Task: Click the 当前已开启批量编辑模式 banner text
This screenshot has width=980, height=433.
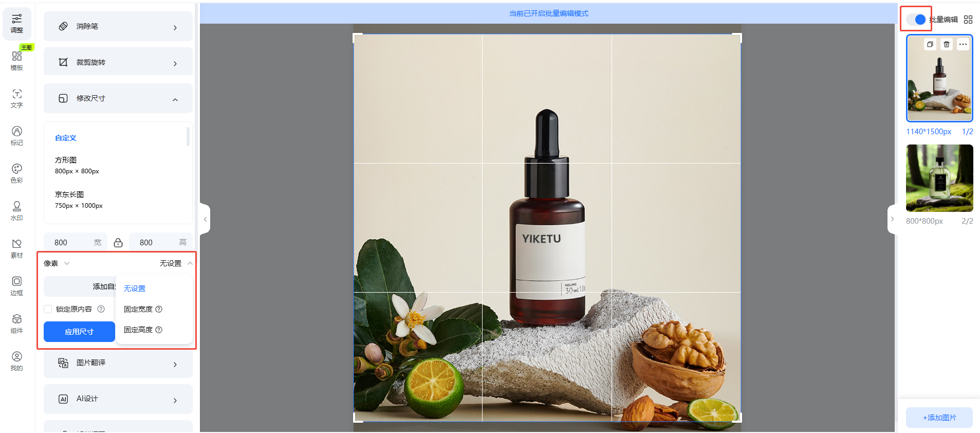Action: click(548, 13)
